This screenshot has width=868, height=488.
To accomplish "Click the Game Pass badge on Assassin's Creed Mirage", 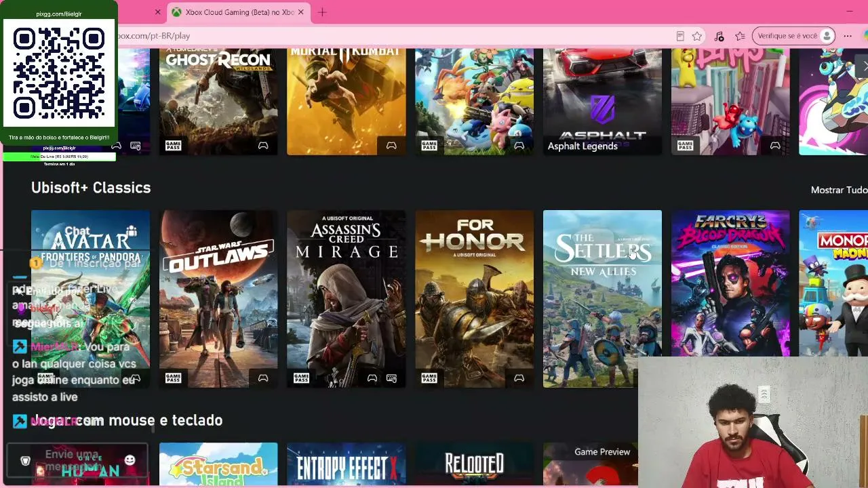I will coord(301,378).
